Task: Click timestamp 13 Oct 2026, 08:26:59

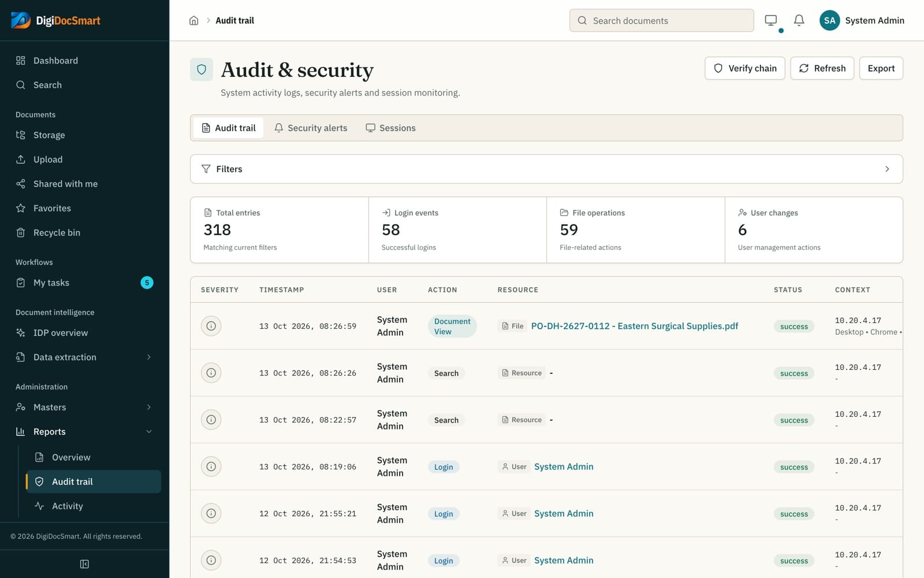Action: [308, 326]
